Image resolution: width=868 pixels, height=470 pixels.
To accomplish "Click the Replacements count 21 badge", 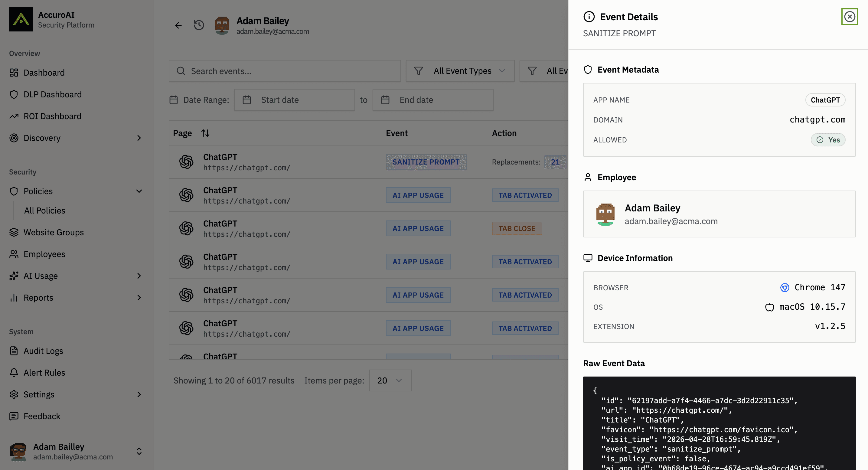I will coord(555,162).
